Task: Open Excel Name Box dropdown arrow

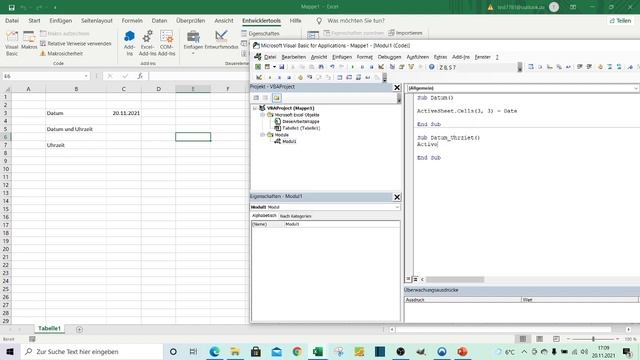Action: (x=86, y=76)
